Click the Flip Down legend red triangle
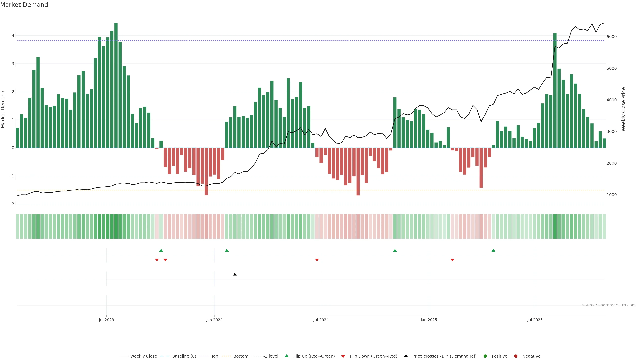The height and width of the screenshot is (362, 644). [x=343, y=356]
